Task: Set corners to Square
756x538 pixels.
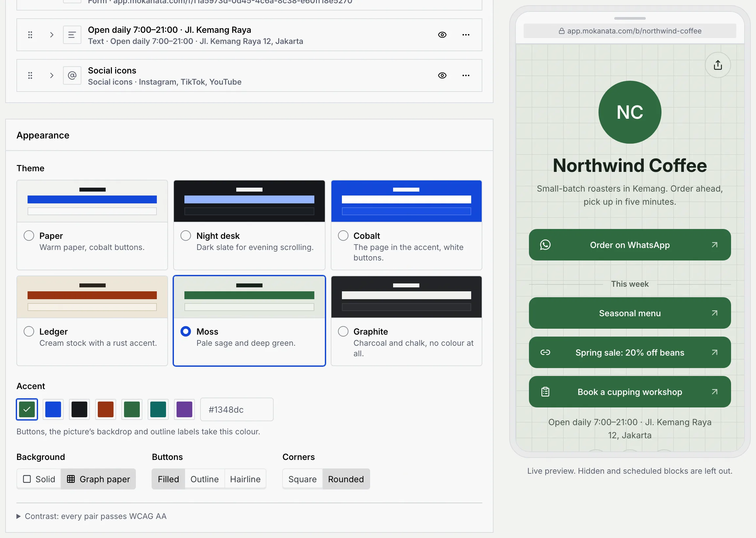Action: (303, 479)
